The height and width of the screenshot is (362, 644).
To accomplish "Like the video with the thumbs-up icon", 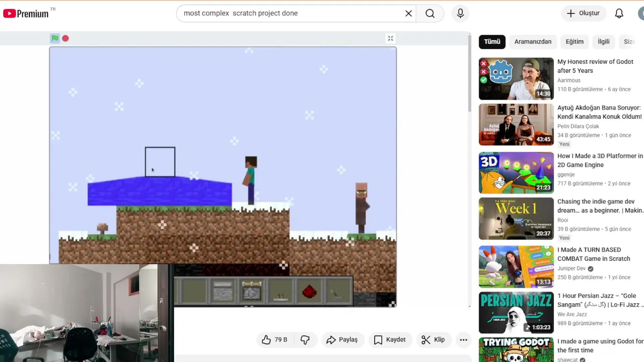I will pos(266,340).
